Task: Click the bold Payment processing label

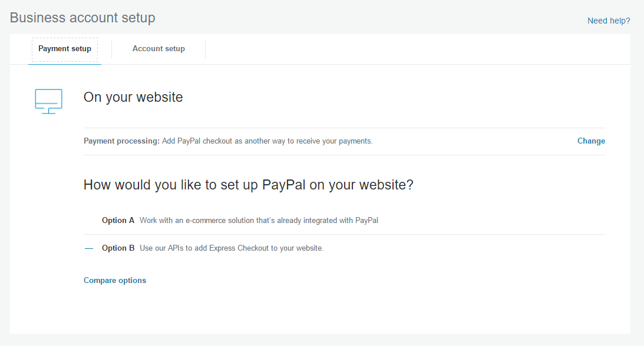Action: pos(121,141)
